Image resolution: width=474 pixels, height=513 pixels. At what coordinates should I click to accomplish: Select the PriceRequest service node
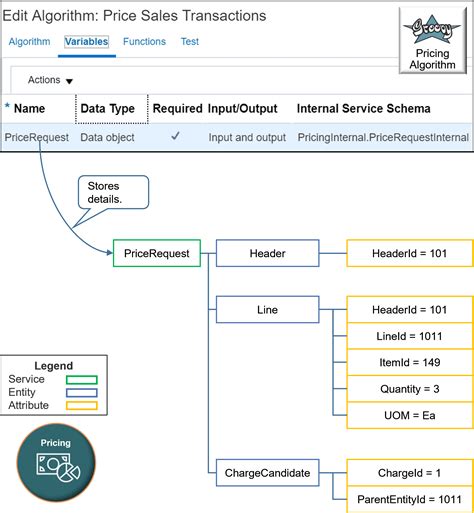(157, 253)
